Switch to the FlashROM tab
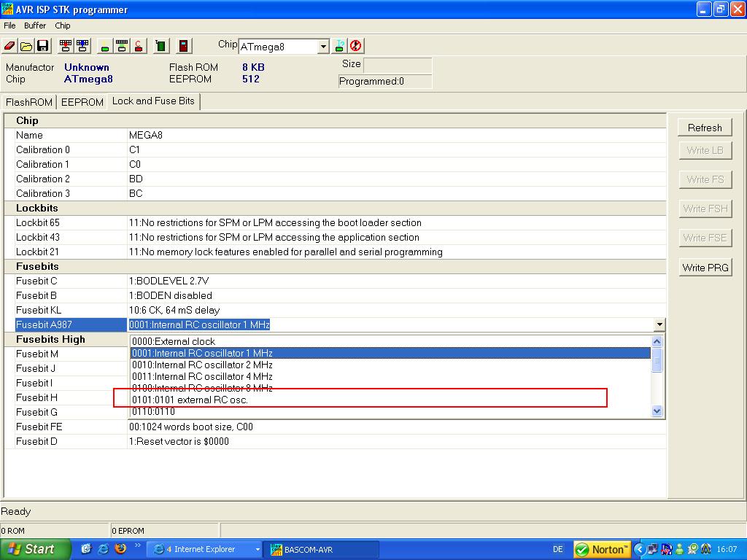Image resolution: width=747 pixels, height=560 pixels. click(29, 102)
